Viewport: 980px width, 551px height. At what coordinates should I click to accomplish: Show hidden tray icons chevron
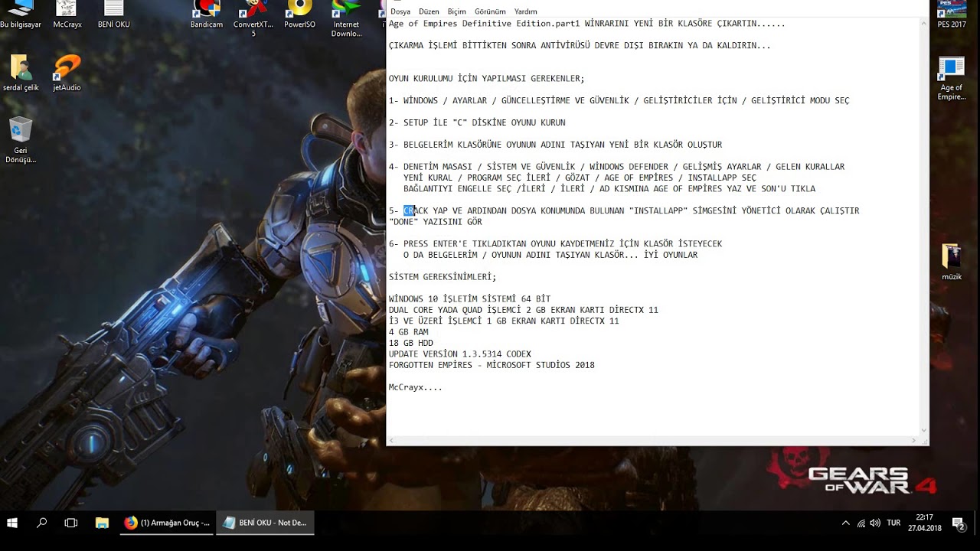coord(845,523)
